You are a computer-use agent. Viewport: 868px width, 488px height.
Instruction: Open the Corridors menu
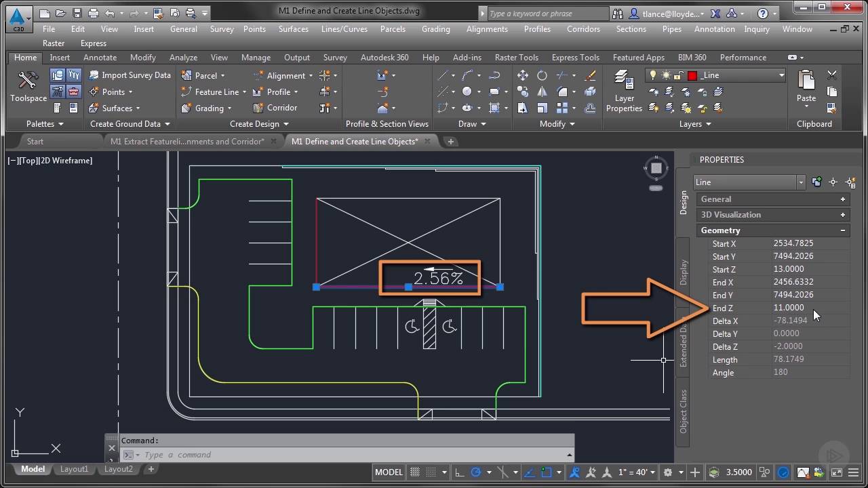(x=583, y=29)
